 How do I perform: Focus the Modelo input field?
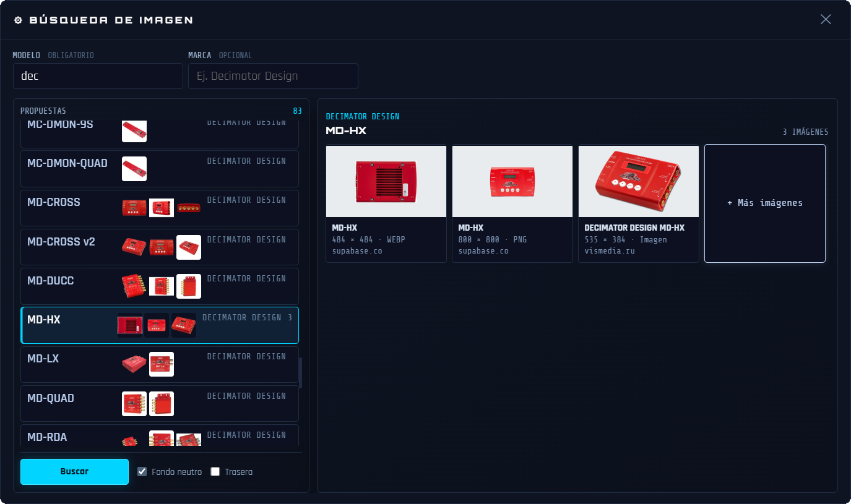[98, 76]
